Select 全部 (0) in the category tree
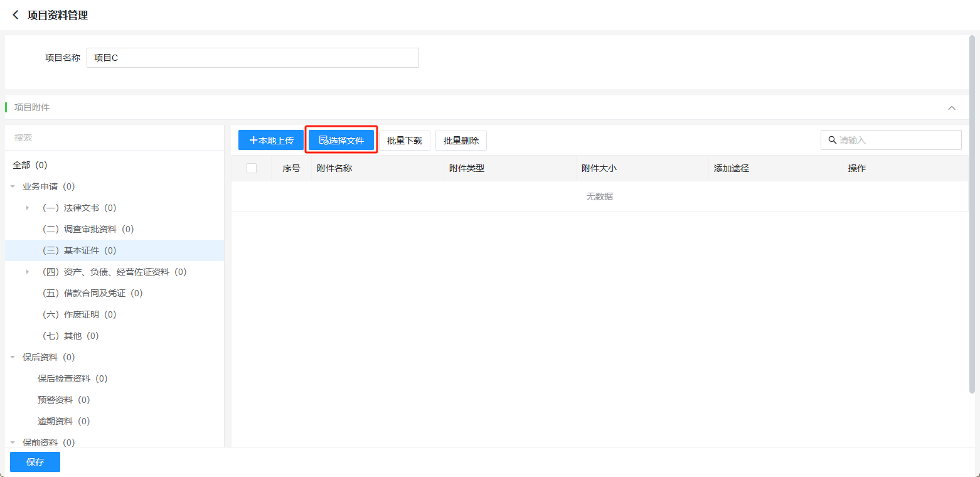980x477 pixels. [x=30, y=165]
